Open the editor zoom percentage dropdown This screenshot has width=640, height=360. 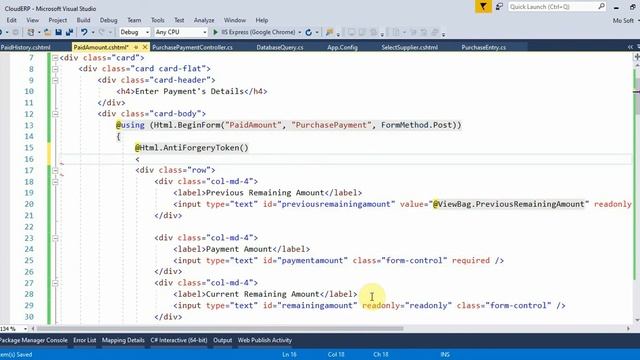(x=25, y=328)
